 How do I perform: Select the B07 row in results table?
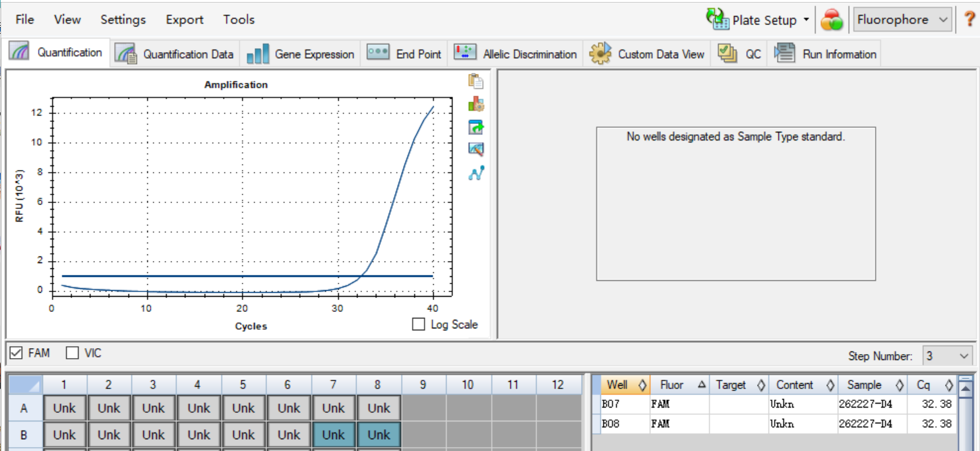tap(778, 405)
